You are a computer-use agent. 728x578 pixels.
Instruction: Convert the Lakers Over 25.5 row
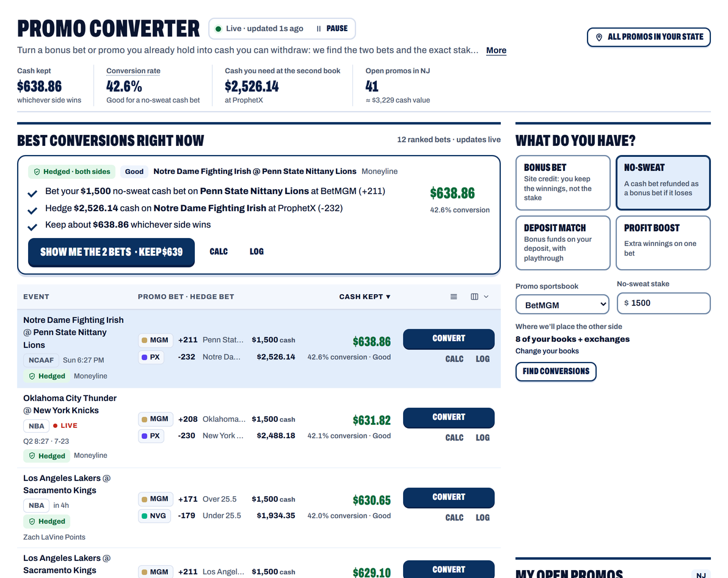[448, 497]
